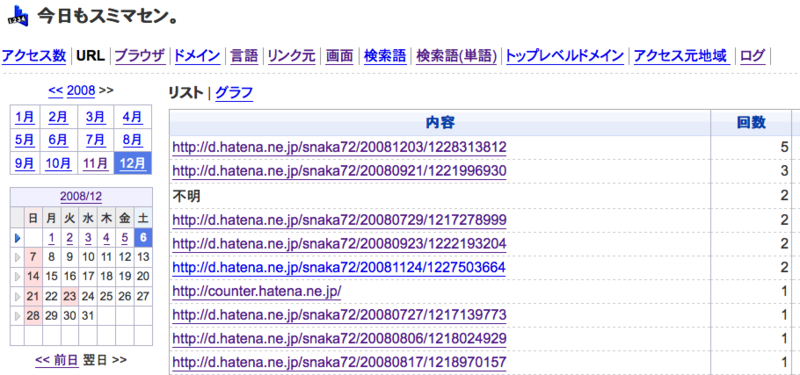Click day 23 in the calendar

pyautogui.click(x=70, y=296)
